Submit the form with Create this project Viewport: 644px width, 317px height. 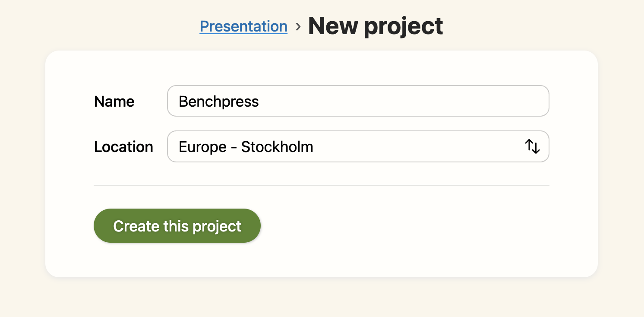pyautogui.click(x=177, y=225)
